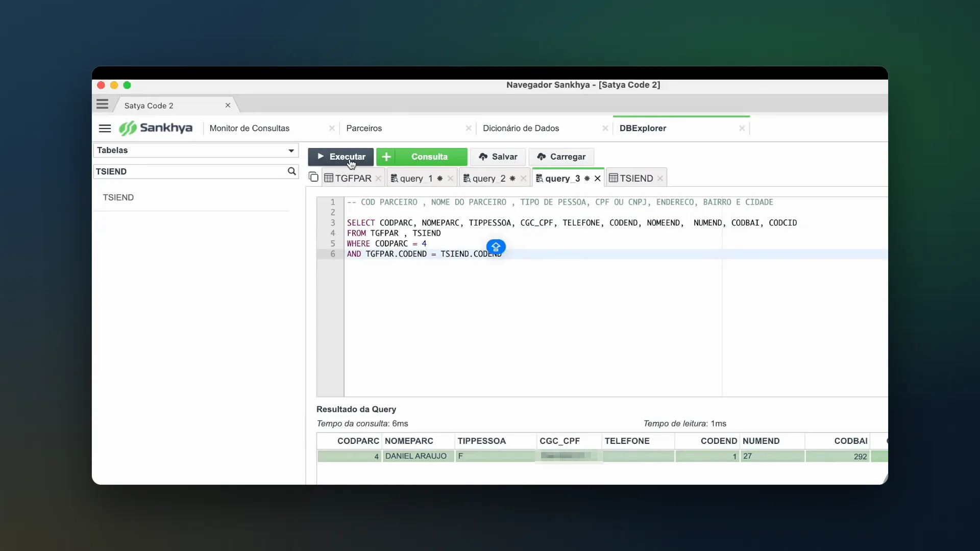The height and width of the screenshot is (551, 980).
Task: Close the query_2 tab
Action: coord(523,178)
